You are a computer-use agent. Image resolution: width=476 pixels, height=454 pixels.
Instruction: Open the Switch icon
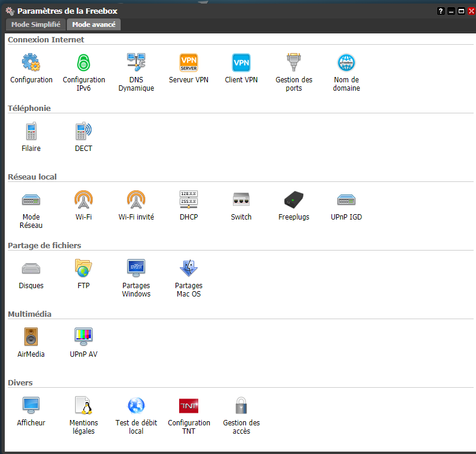tap(241, 199)
